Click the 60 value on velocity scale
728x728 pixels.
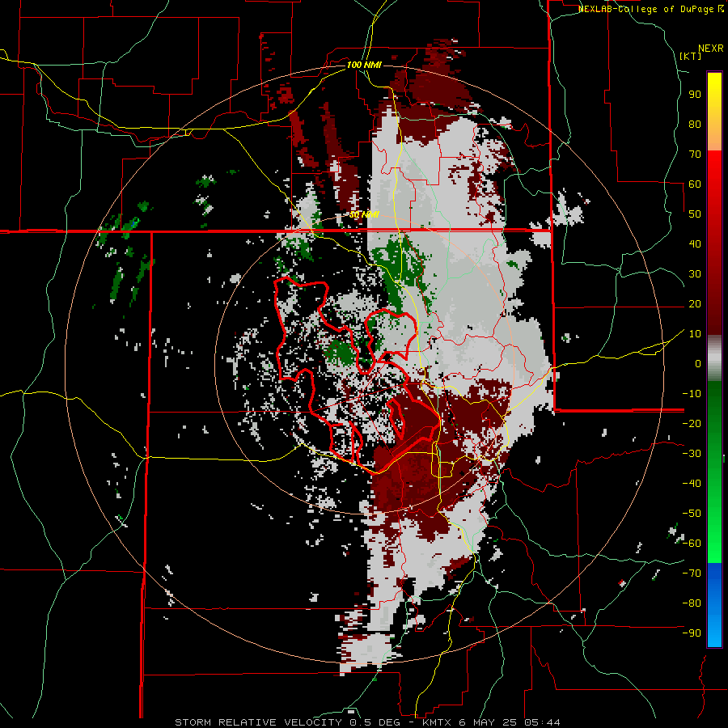(x=695, y=184)
